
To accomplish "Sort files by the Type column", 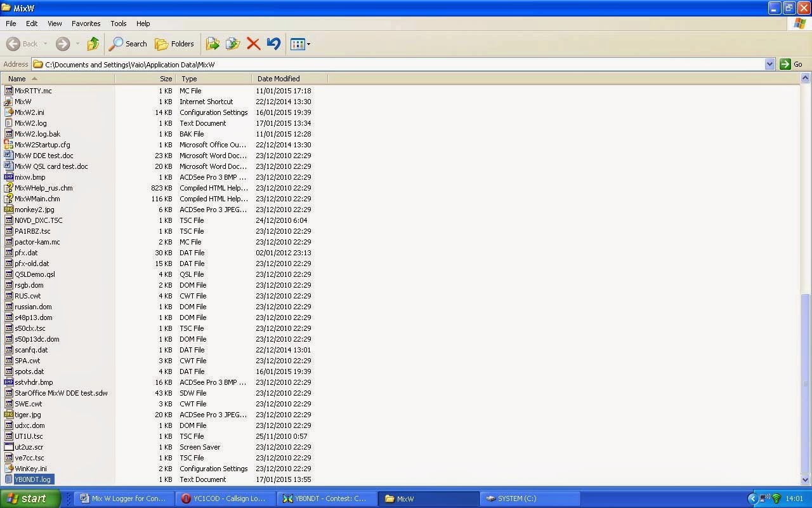I will (x=214, y=79).
